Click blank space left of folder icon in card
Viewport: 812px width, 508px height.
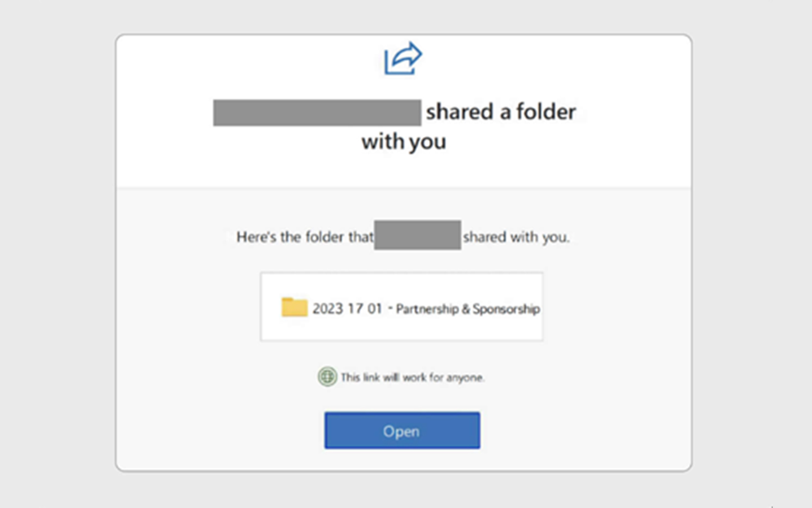pyautogui.click(x=271, y=307)
